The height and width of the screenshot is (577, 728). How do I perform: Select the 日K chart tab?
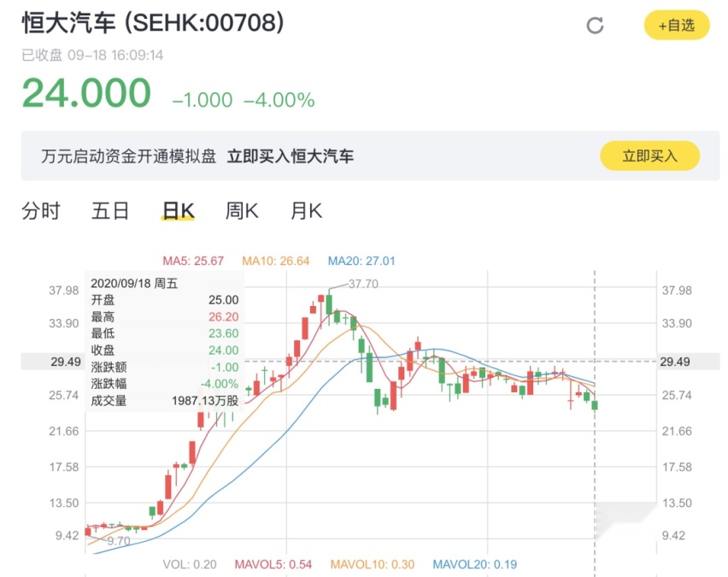pyautogui.click(x=179, y=211)
